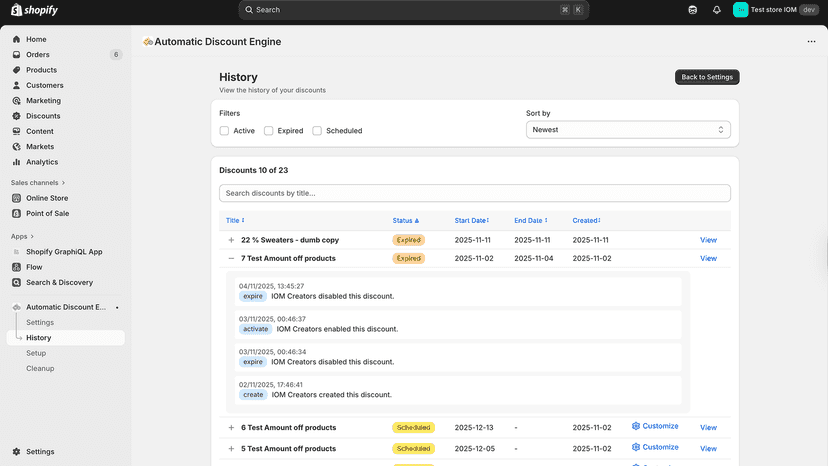Expand the Sales channels section
Viewport: 828px width, 466px height.
tap(38, 183)
